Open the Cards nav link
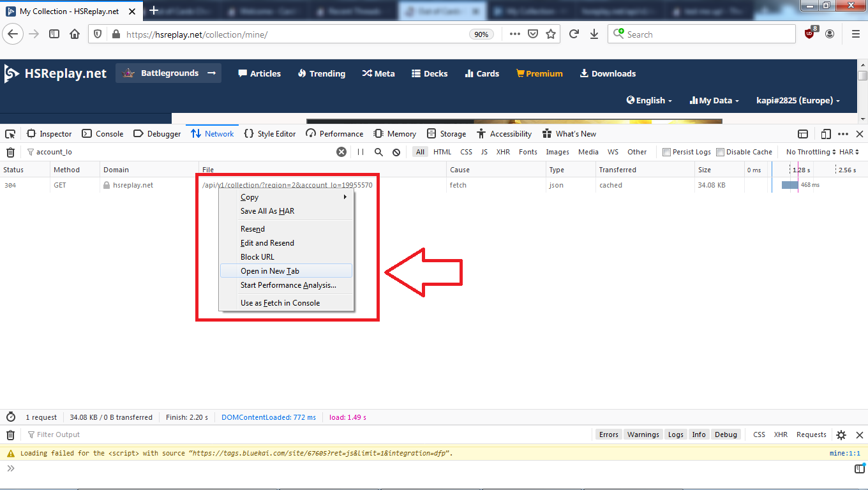This screenshot has height=490, width=868. point(482,73)
